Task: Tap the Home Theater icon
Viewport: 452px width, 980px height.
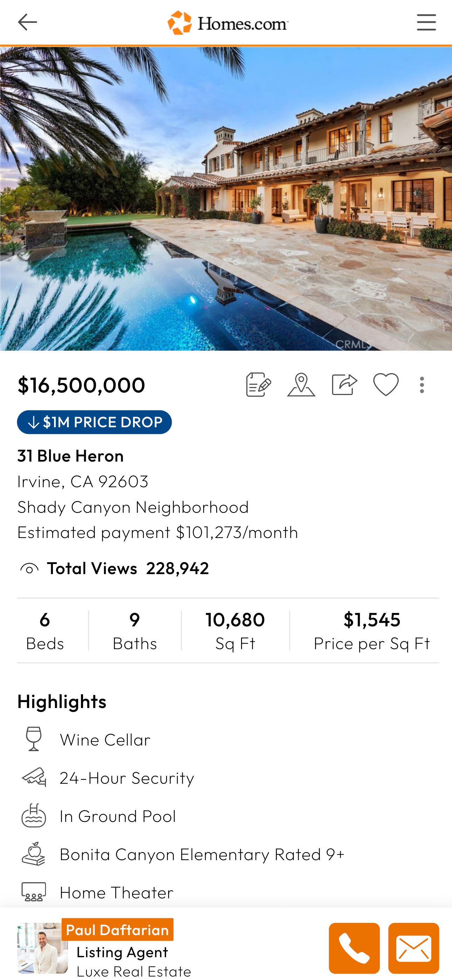Action: [34, 891]
